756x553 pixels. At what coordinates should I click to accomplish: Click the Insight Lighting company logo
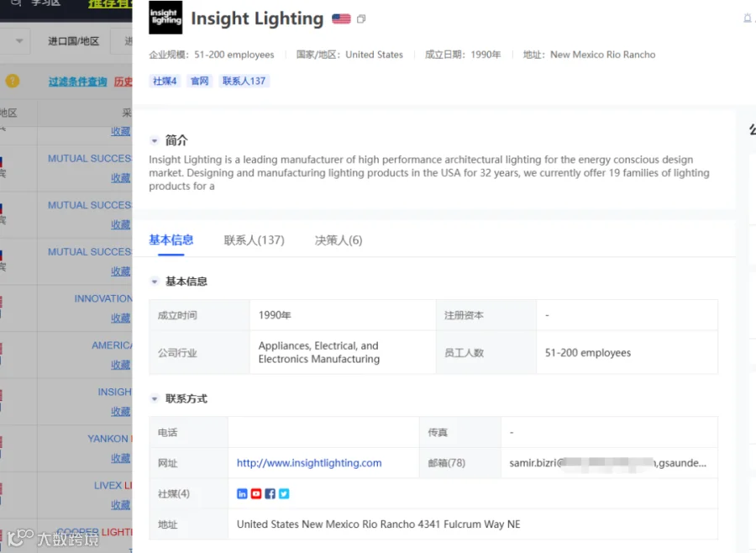[165, 18]
